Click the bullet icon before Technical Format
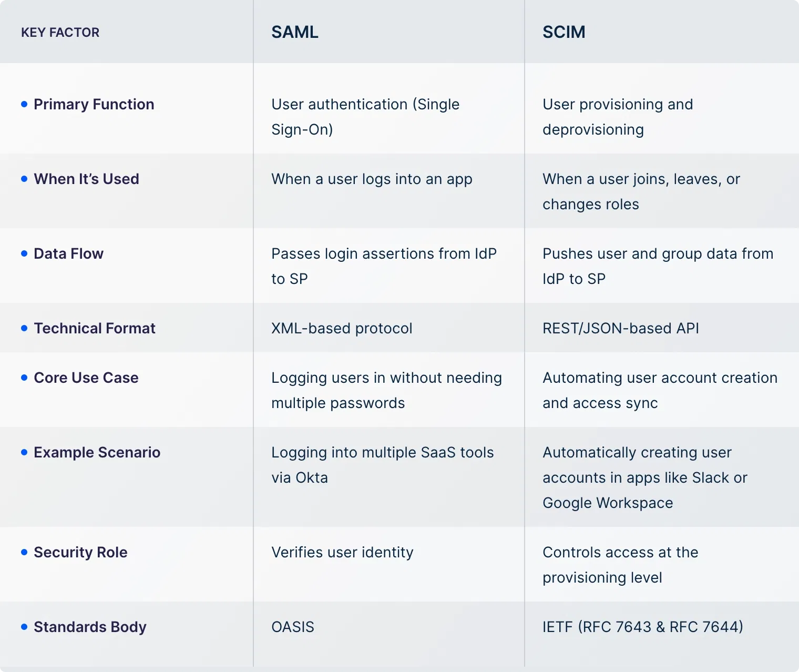The image size is (799, 672). click(24, 328)
